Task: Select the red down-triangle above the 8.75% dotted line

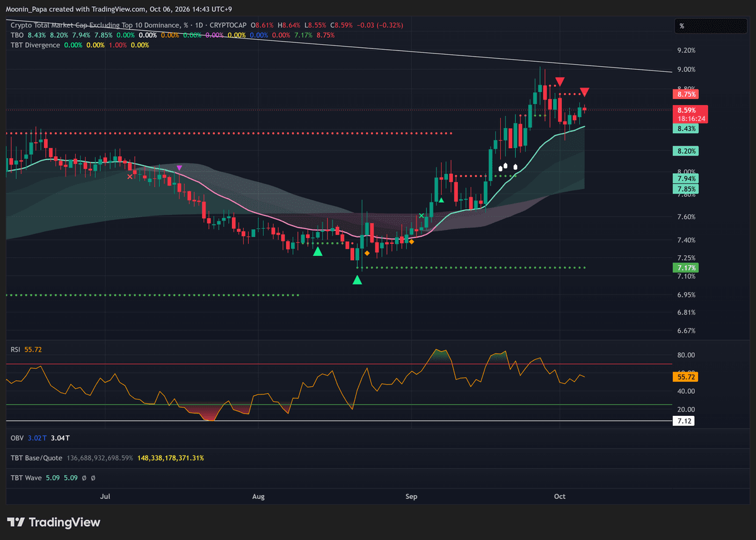Action: pos(560,81)
